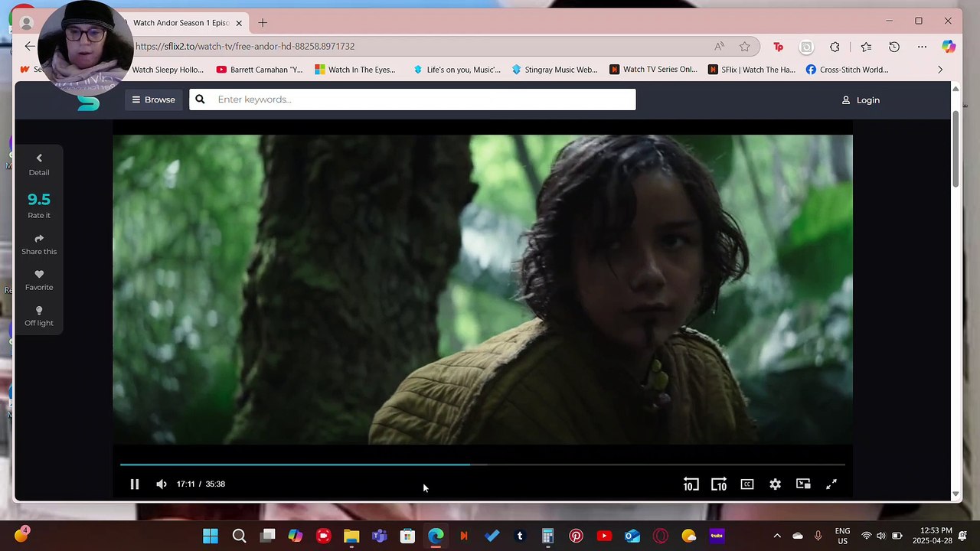
Task: Go back to the previous page
Action: tap(30, 47)
